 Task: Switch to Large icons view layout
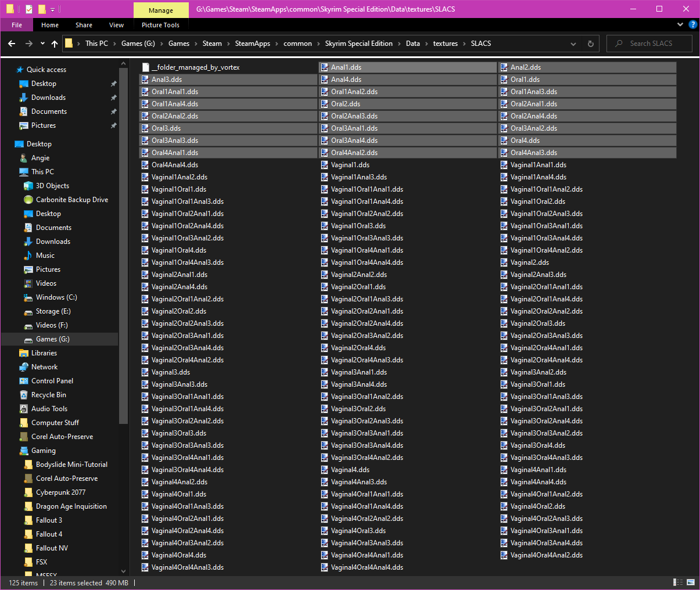(x=691, y=582)
